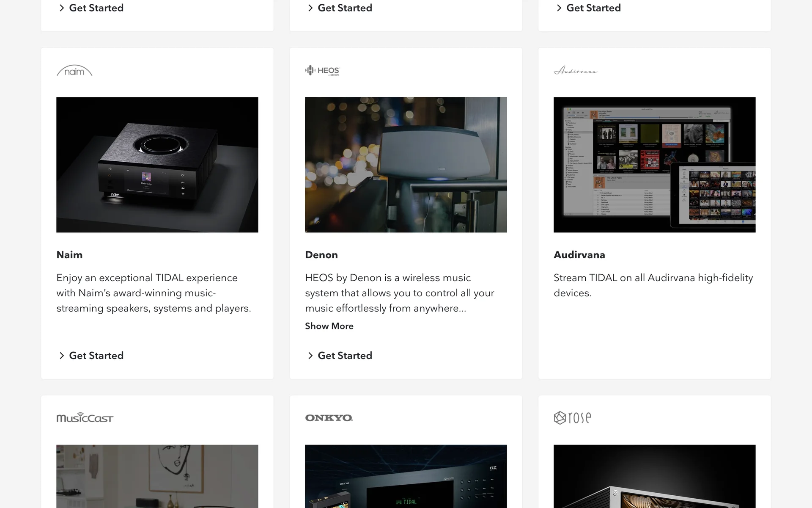Click top-middle card's Get Started link
The width and height of the screenshot is (812, 508).
345,8
